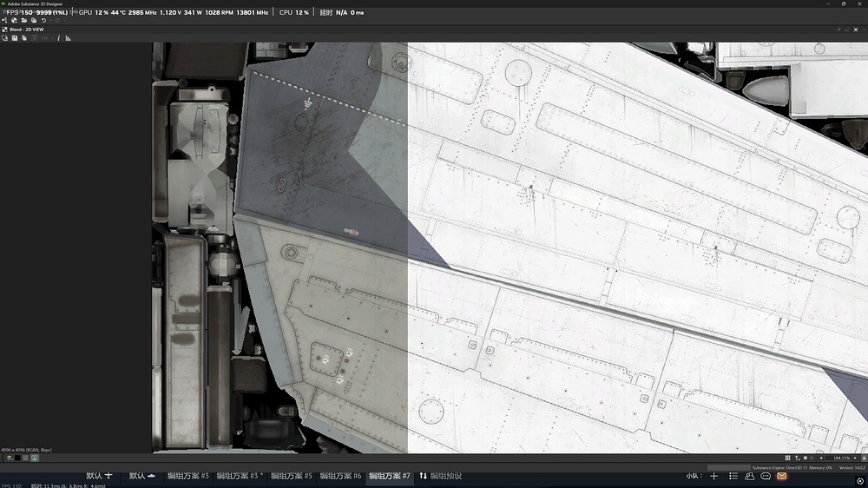Click the 默认 ship preset button

(142, 476)
